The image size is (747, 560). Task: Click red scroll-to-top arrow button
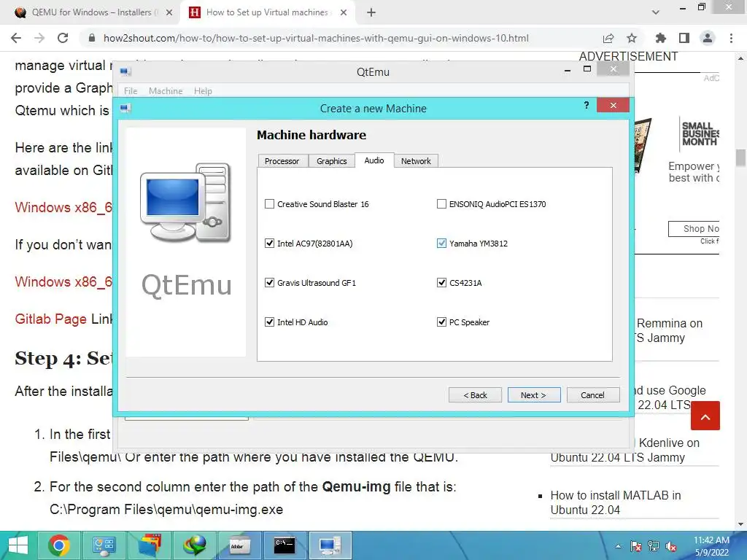pos(705,416)
